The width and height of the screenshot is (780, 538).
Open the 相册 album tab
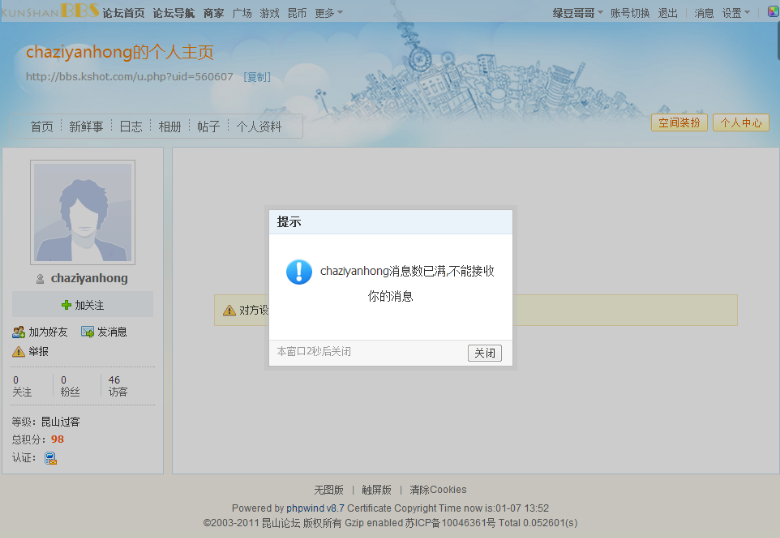coord(170,127)
